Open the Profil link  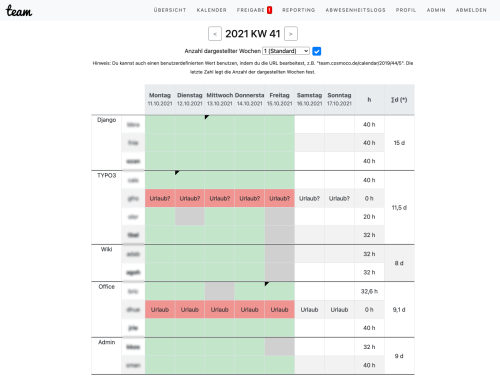[x=406, y=10]
